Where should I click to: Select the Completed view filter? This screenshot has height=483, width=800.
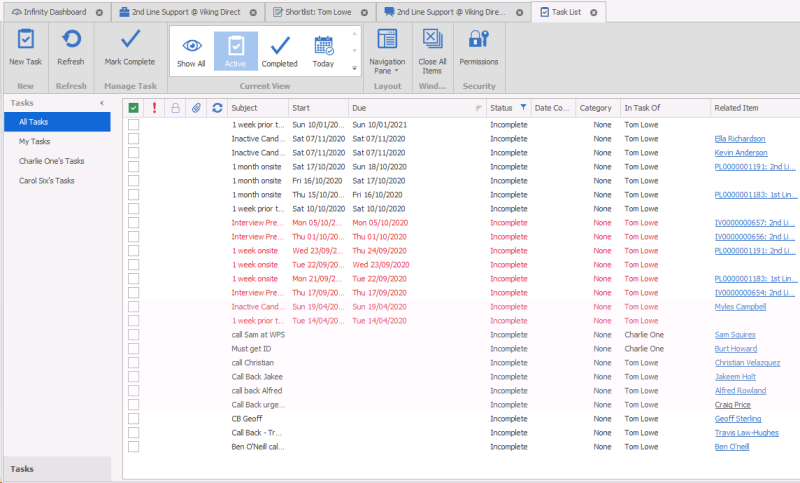pos(279,49)
